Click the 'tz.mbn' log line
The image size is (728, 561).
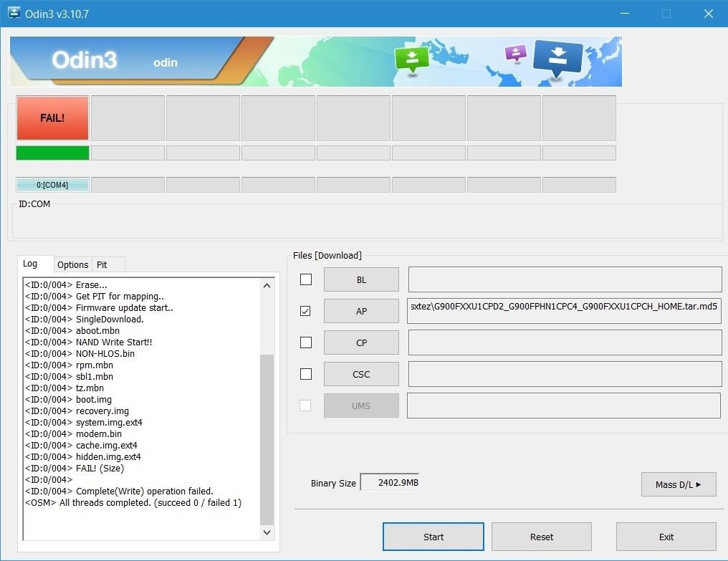(64, 388)
